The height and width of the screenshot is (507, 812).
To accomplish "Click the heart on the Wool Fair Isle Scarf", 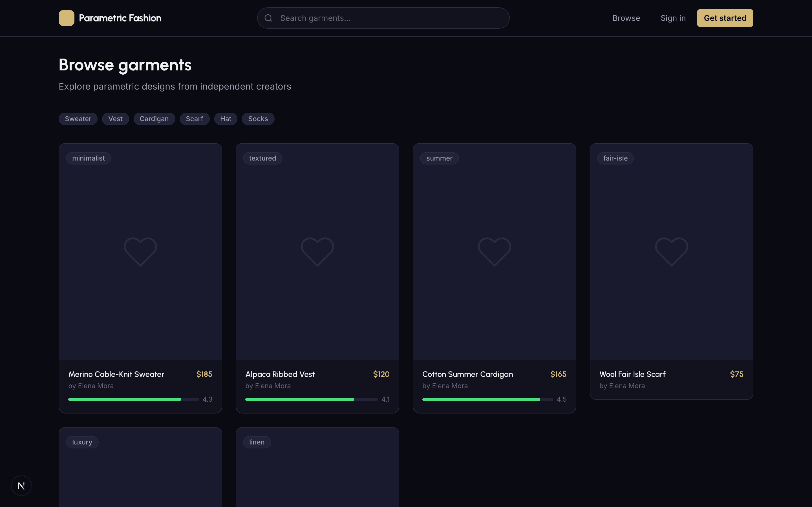I will [x=671, y=251].
